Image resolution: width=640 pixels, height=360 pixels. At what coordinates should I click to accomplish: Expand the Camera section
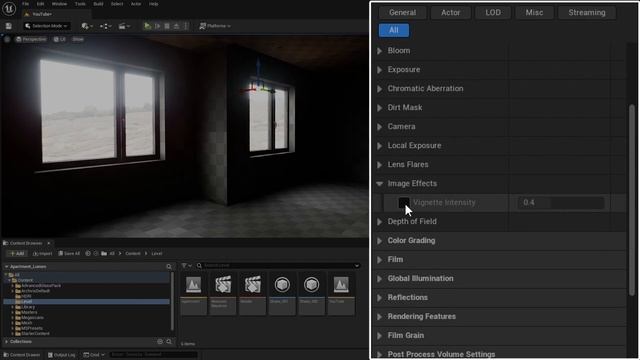pyautogui.click(x=380, y=127)
